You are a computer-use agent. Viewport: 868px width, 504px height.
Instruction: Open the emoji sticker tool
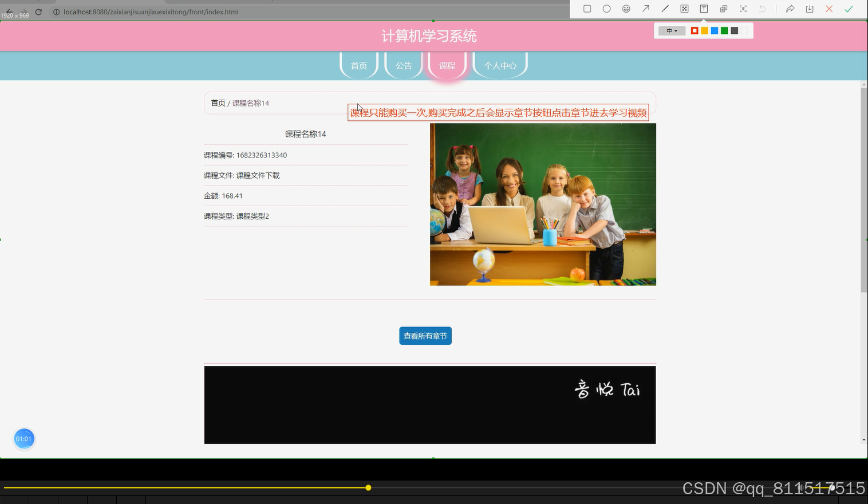(626, 9)
